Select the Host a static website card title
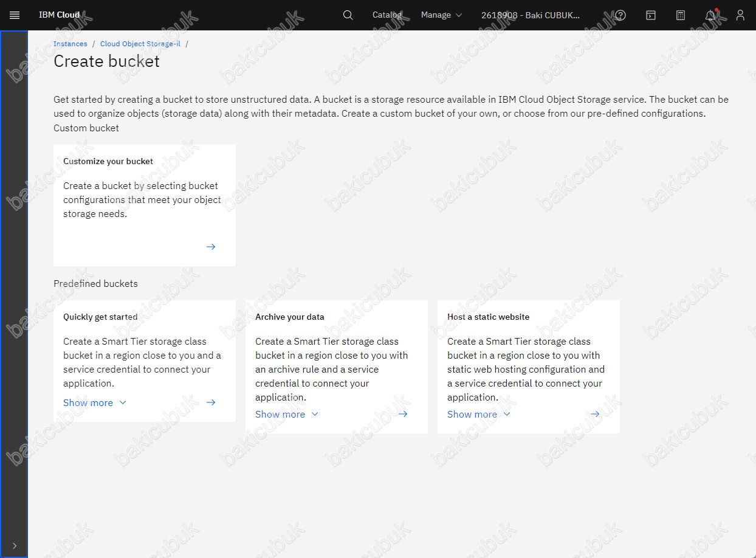Image resolution: width=756 pixels, height=558 pixels. pos(489,317)
